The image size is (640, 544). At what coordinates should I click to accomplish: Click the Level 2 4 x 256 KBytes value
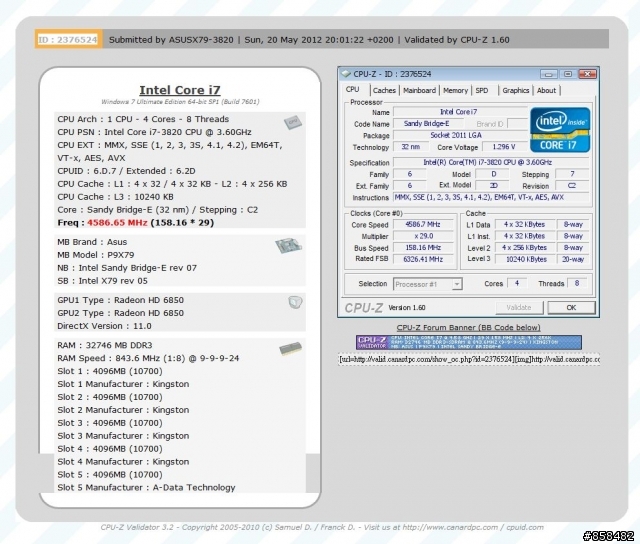coord(526,248)
